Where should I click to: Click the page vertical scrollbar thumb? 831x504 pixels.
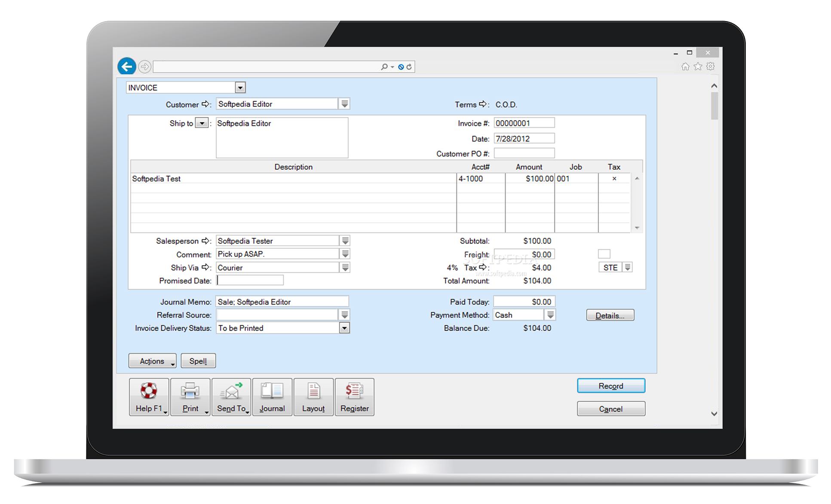(714, 106)
